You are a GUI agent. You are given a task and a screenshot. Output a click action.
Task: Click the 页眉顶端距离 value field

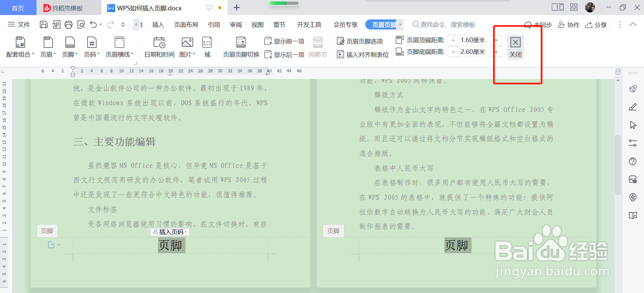point(474,40)
